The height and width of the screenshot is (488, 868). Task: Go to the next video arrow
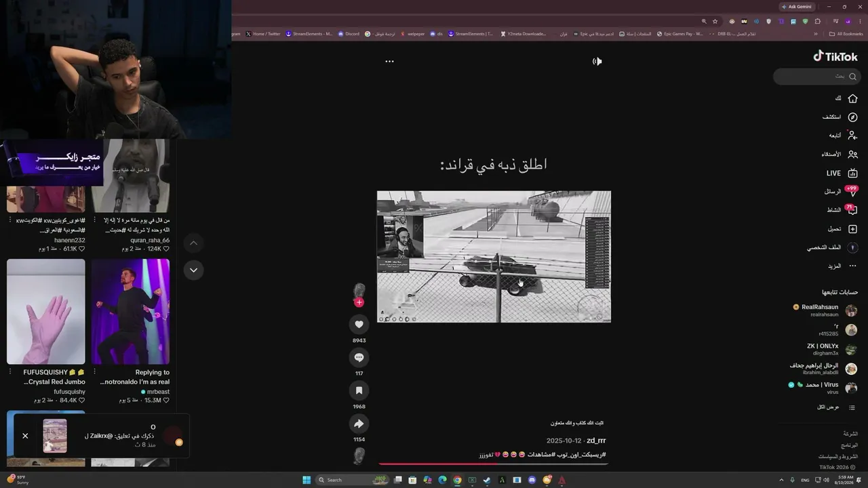[193, 270]
